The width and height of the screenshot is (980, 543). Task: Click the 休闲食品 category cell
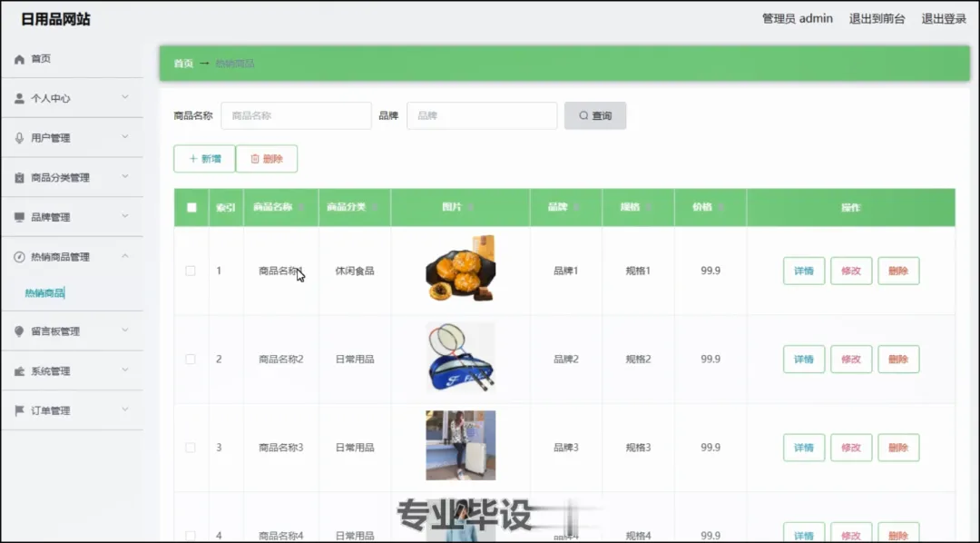355,271
